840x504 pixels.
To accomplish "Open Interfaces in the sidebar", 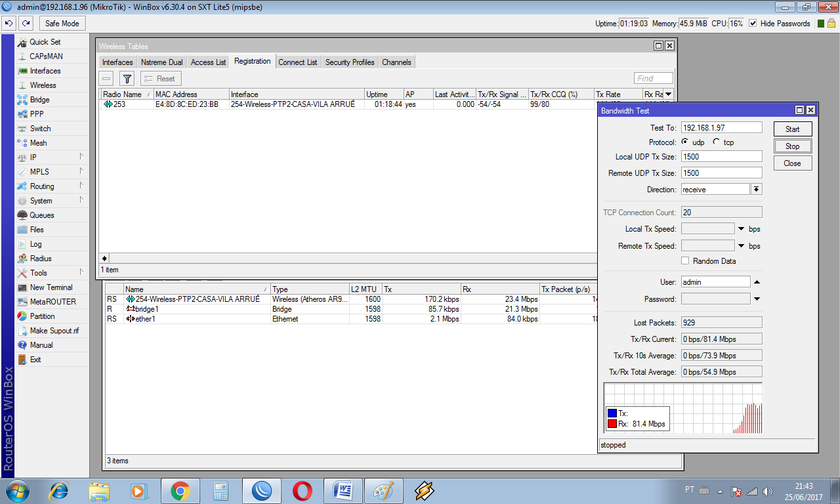I will click(x=45, y=71).
